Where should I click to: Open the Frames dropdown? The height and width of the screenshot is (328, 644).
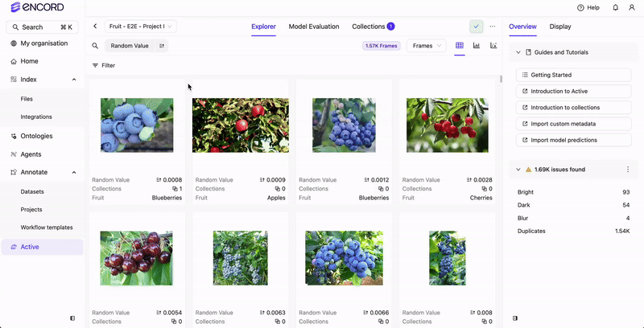[x=427, y=46]
